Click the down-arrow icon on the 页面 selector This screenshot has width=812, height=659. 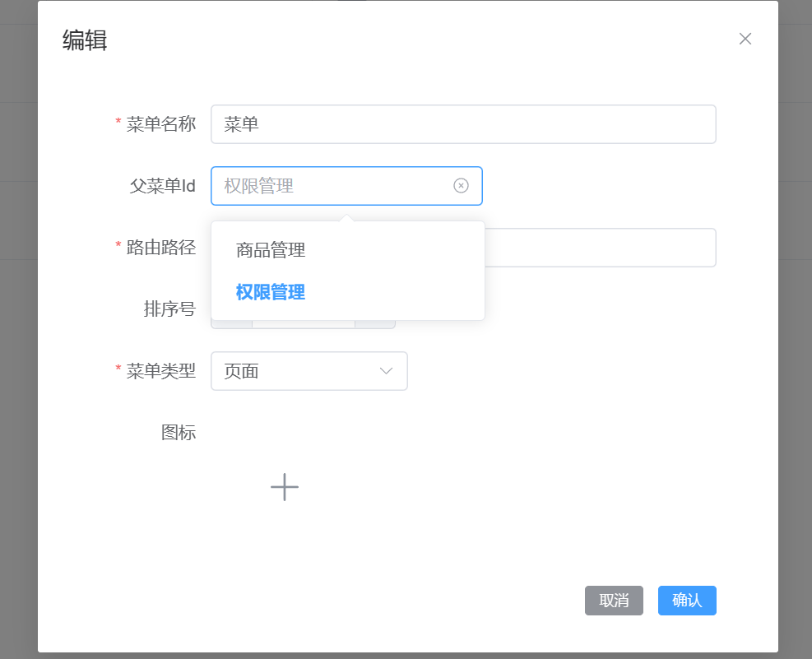(x=385, y=371)
